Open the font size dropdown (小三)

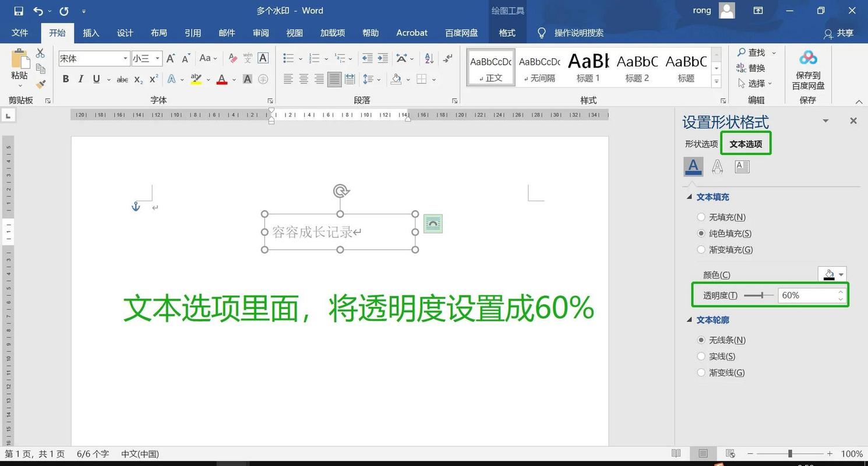[x=157, y=58]
